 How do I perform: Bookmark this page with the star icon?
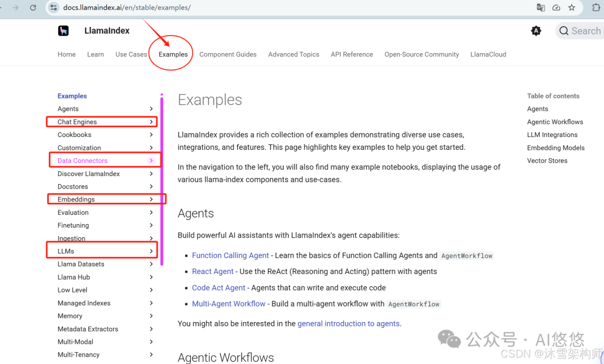pos(572,7)
